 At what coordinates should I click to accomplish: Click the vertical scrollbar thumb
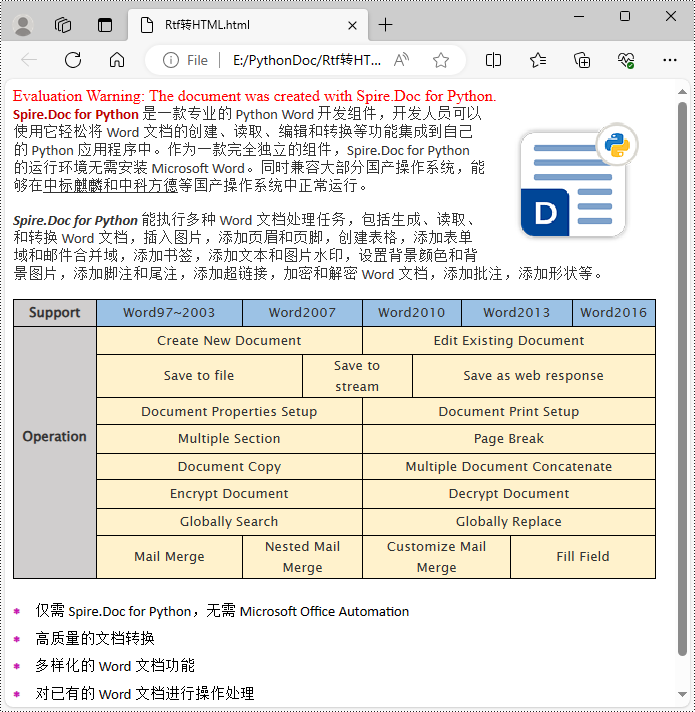(x=682, y=379)
